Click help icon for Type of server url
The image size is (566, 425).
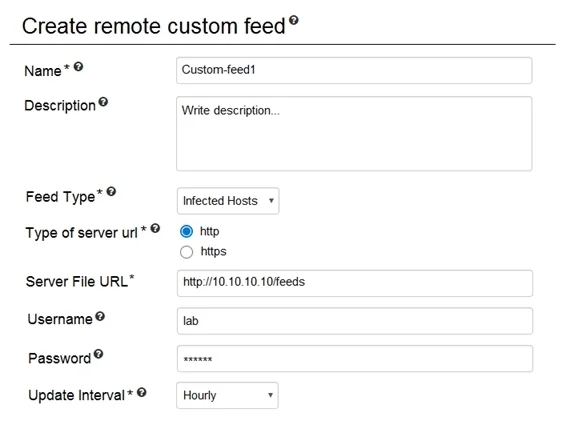155,228
